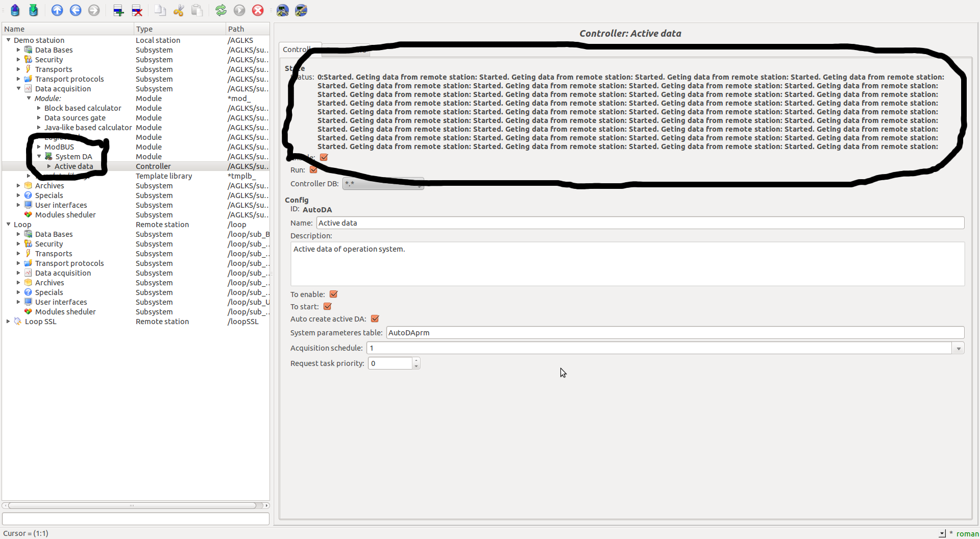Click the save to database icon
The width and height of the screenshot is (980, 539).
pyautogui.click(x=34, y=10)
